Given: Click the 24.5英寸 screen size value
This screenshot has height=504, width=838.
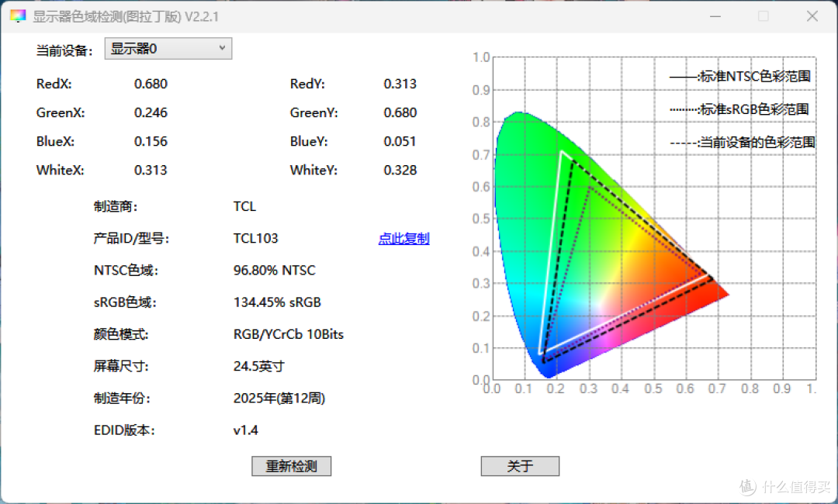Looking at the screenshot, I should point(258,366).
